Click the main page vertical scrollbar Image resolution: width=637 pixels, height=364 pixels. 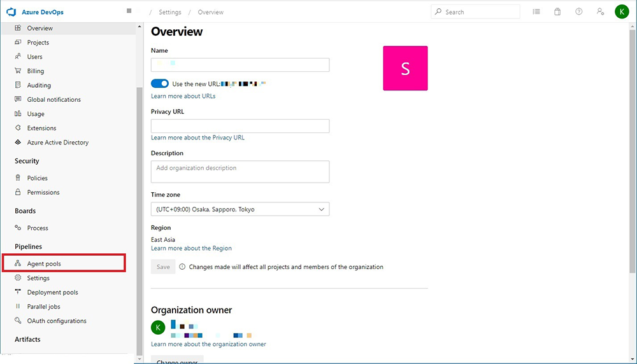click(x=632, y=150)
